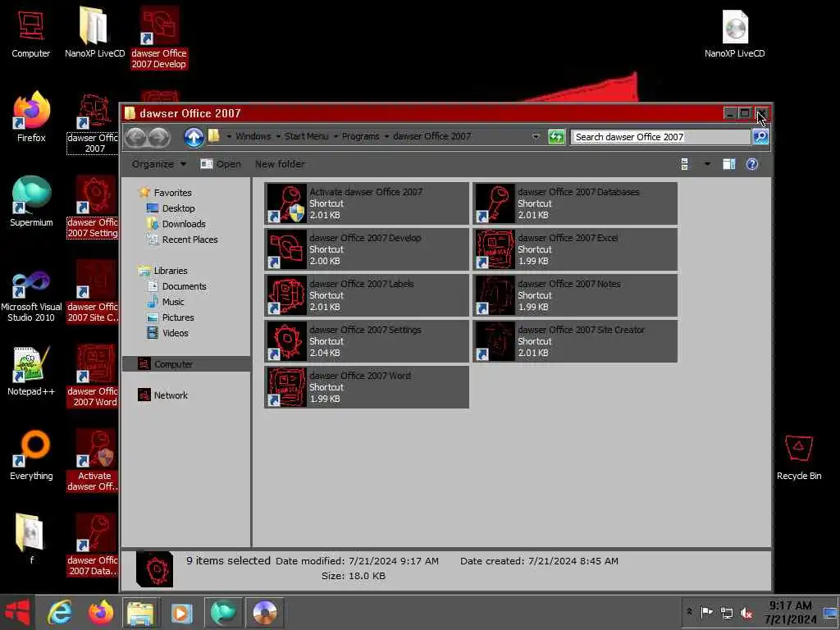Viewport: 840px width, 630px height.
Task: Select dawser Office 2007 Develop file in folder
Action: coord(367,249)
